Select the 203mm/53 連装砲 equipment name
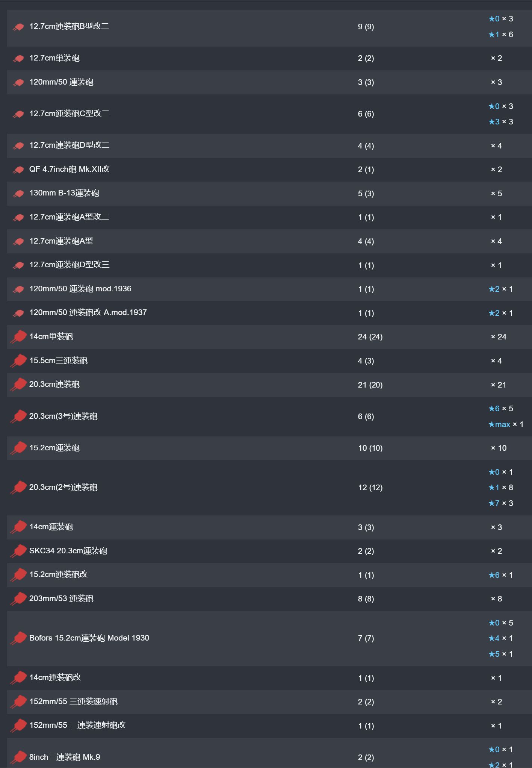 pos(61,598)
